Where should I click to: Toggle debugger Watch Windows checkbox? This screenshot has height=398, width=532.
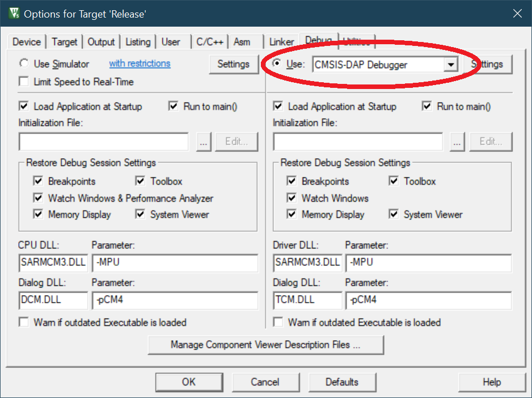click(292, 198)
